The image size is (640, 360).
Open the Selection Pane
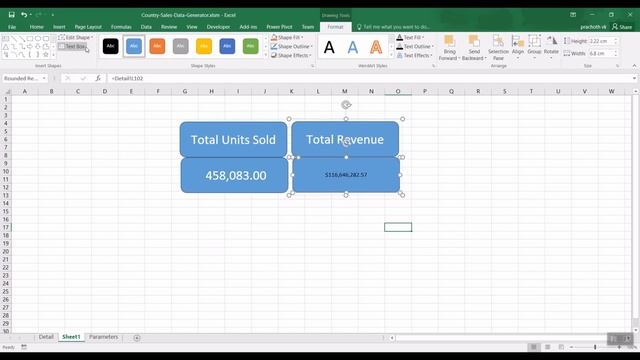(x=498, y=48)
